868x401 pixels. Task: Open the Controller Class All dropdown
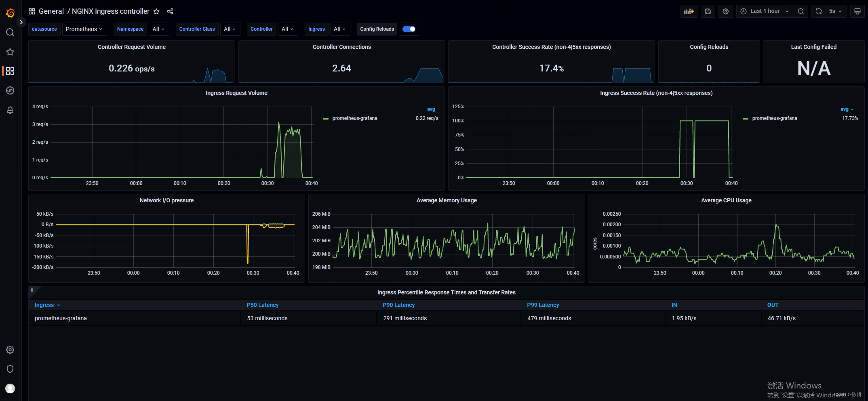tap(230, 29)
